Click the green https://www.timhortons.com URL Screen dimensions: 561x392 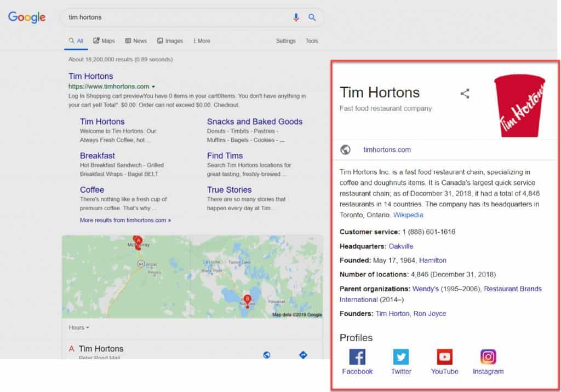[x=109, y=87]
